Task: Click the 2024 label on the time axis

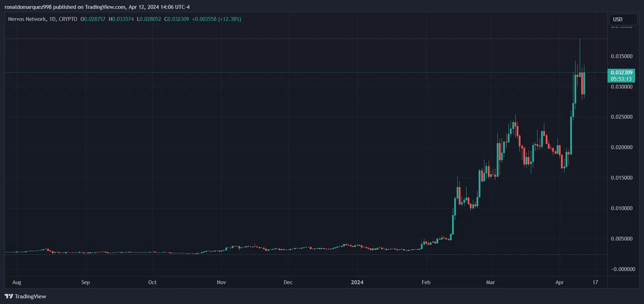Action: 357,282
